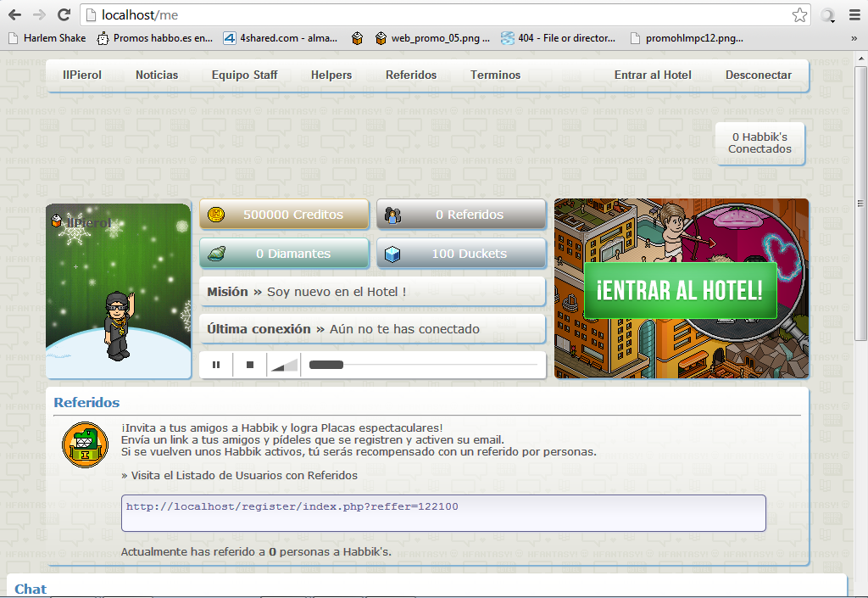This screenshot has height=598, width=868.
Task: Click the small badge icon beside IIPierol name
Action: tap(57, 221)
